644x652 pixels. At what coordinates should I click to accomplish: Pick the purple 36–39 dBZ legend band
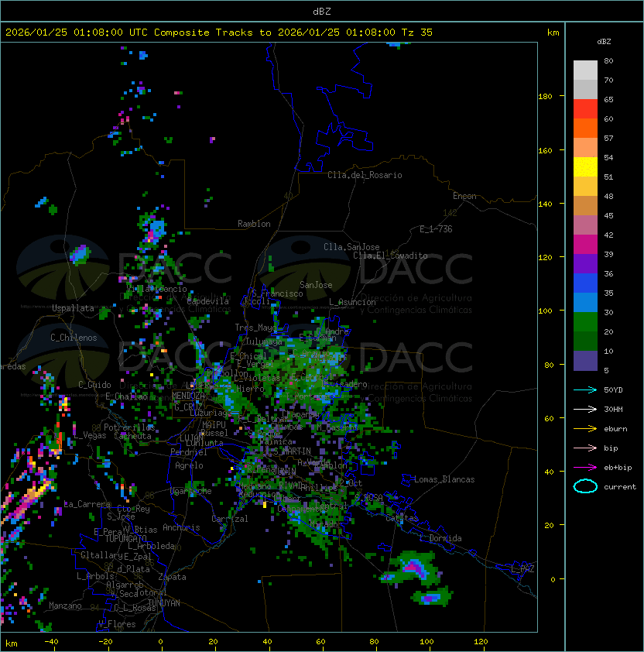coord(585,263)
